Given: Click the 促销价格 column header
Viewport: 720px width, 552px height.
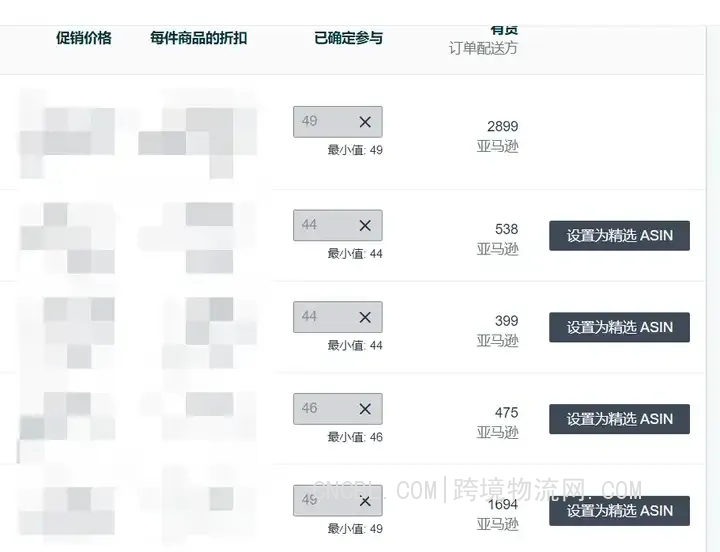Looking at the screenshot, I should click(84, 38).
